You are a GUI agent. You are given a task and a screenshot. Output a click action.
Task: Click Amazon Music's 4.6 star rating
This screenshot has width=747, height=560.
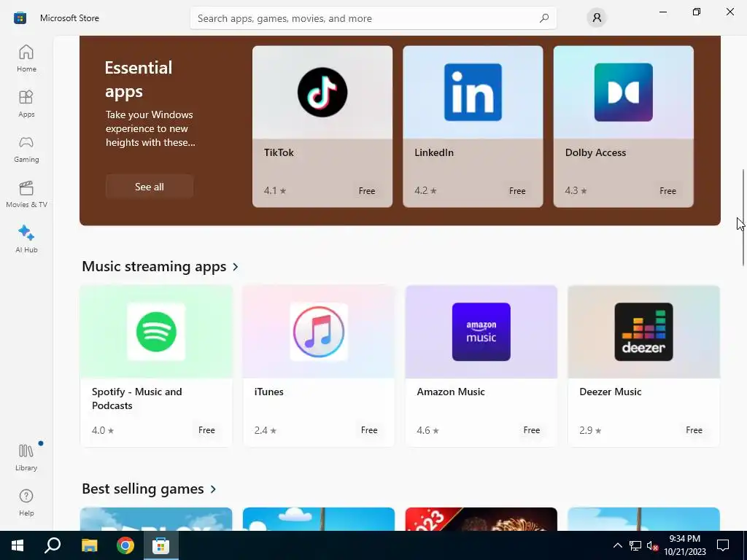(427, 430)
